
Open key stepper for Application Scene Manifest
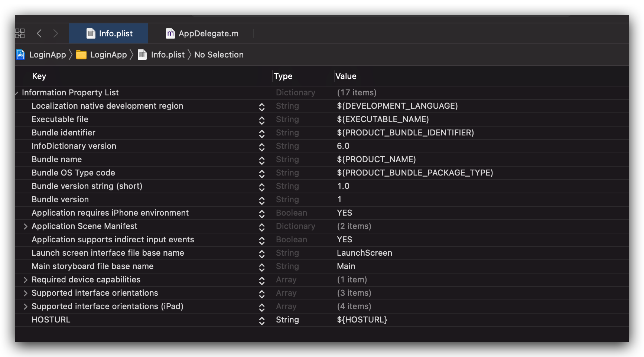pos(262,227)
